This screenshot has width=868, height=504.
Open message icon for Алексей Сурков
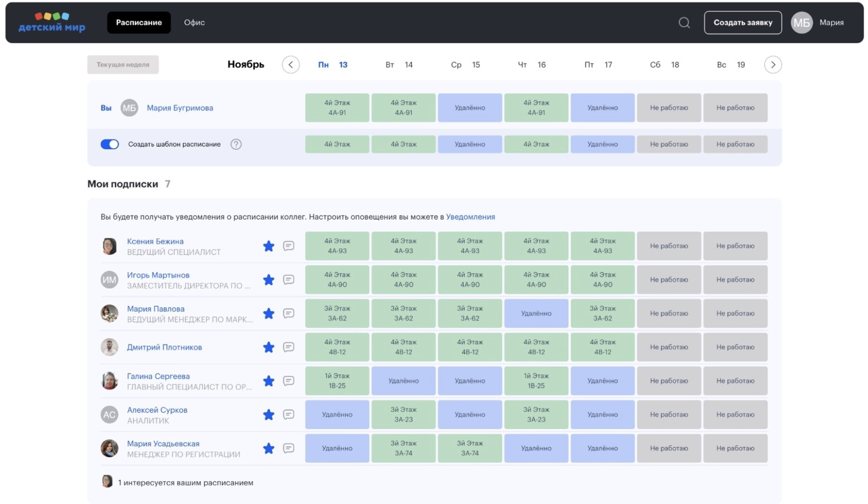coord(288,414)
